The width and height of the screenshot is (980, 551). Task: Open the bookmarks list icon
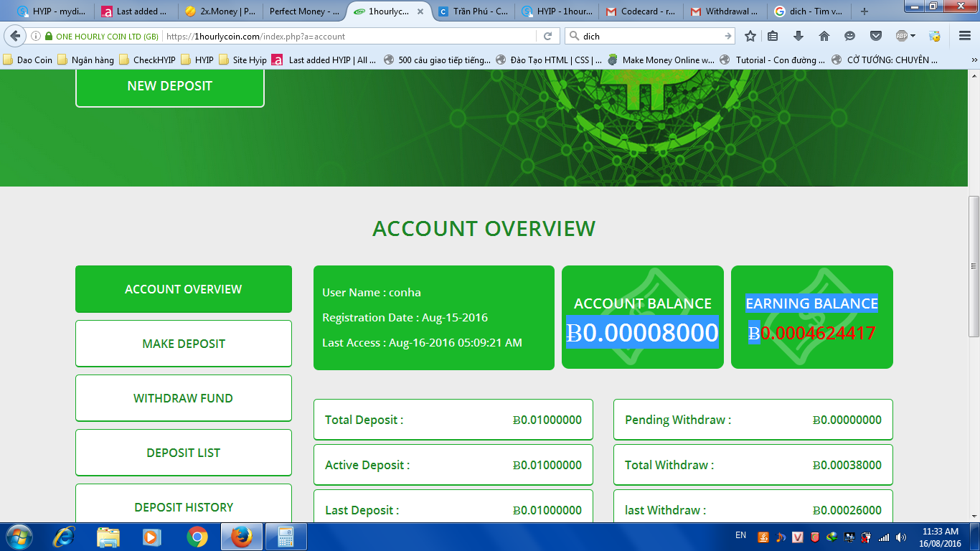point(773,36)
